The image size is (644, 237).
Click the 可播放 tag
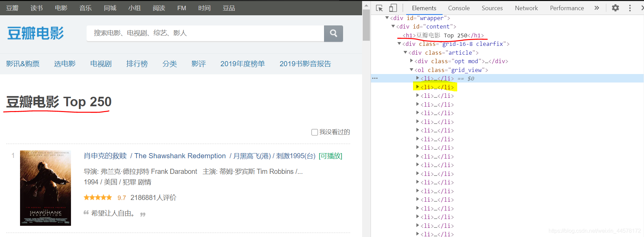pyautogui.click(x=330, y=156)
